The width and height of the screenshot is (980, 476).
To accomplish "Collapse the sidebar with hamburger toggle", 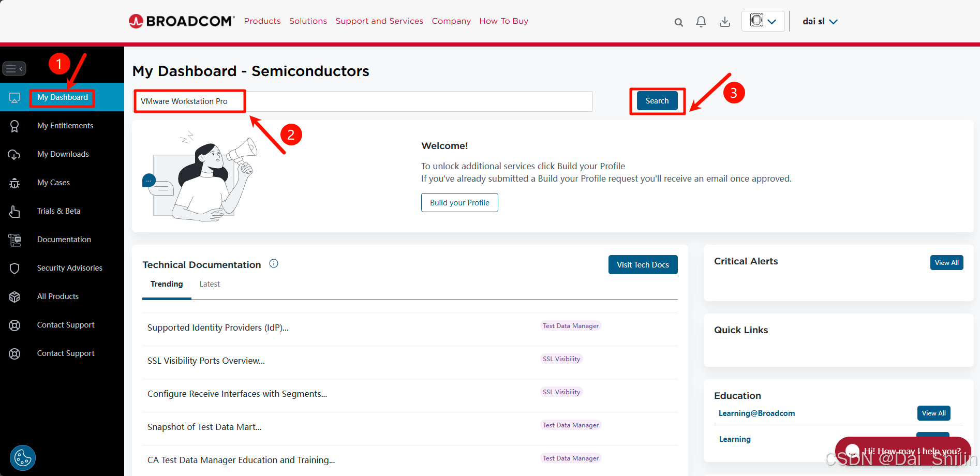I will tap(14, 68).
